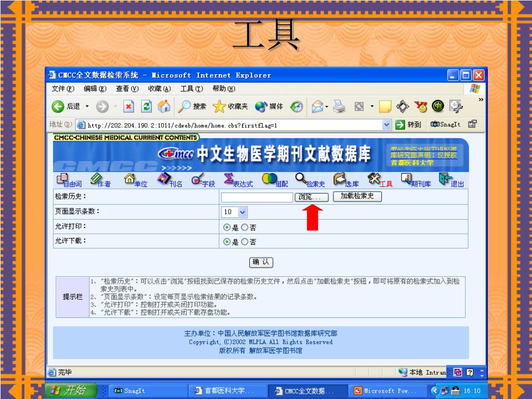Viewport: 532px width, 399px height.
Task: Open the 文件(F) menu
Action: [63, 88]
